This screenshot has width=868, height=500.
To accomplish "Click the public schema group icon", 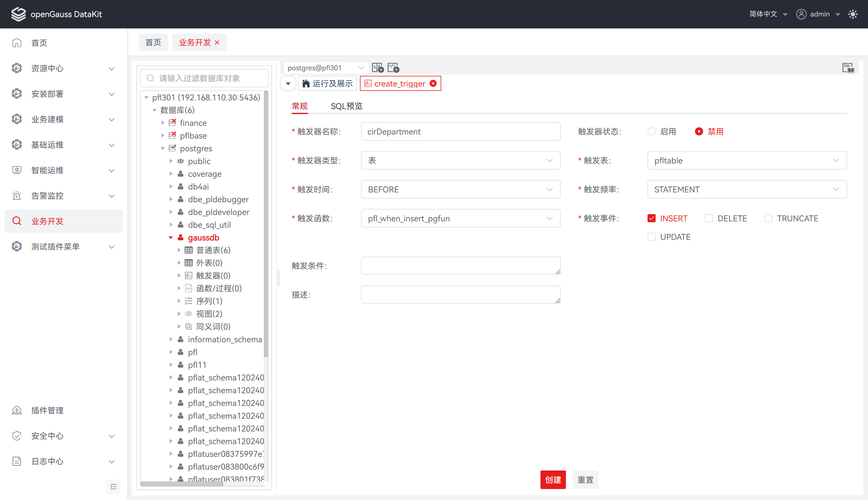I will pyautogui.click(x=181, y=161).
